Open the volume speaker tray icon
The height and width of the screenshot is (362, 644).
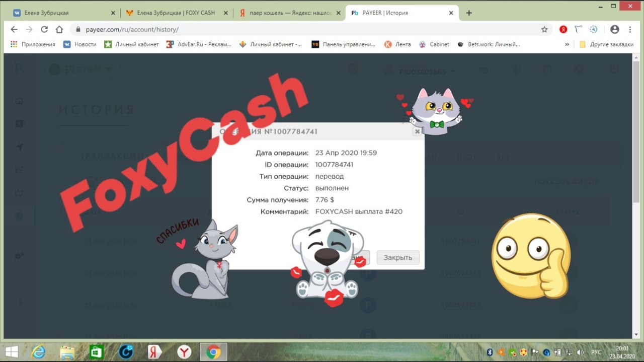(x=580, y=352)
